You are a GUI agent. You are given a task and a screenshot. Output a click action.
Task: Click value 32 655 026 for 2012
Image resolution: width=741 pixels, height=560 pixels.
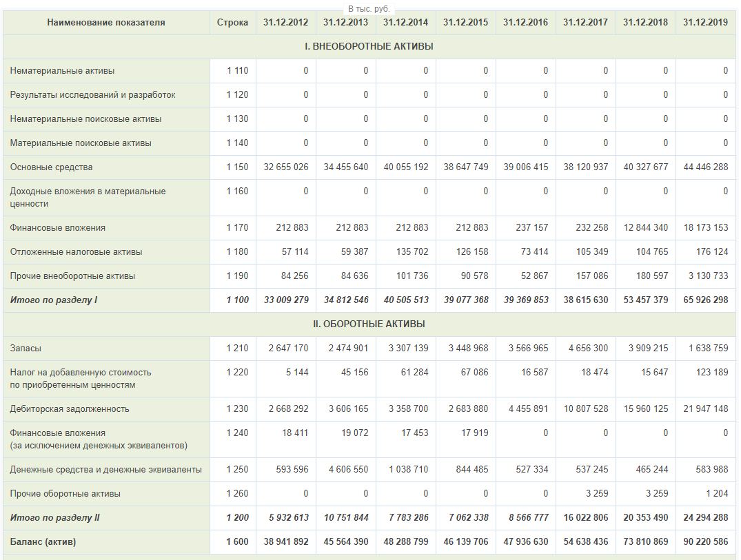click(286, 167)
